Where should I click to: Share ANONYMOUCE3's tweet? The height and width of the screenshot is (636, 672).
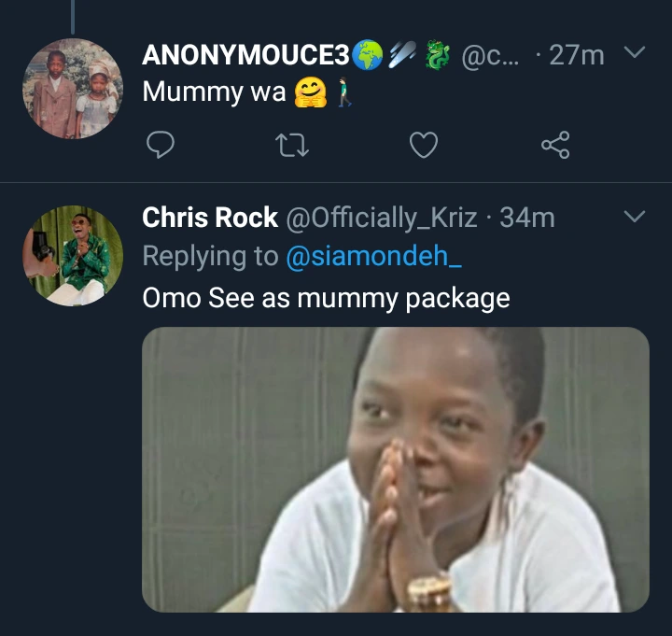pos(555,144)
